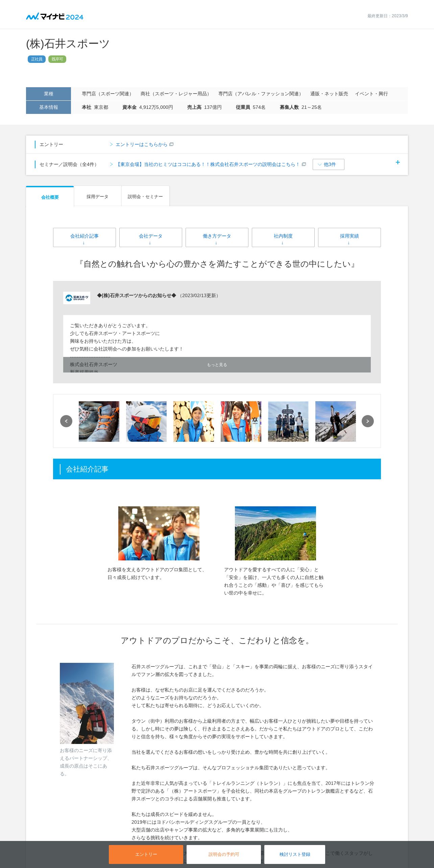Open the 他3件 dropdown
Viewport: 434px width, 868px height.
328,164
